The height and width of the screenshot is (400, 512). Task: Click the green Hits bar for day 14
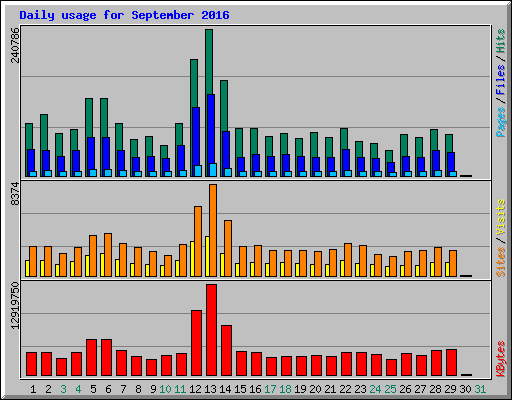click(224, 106)
